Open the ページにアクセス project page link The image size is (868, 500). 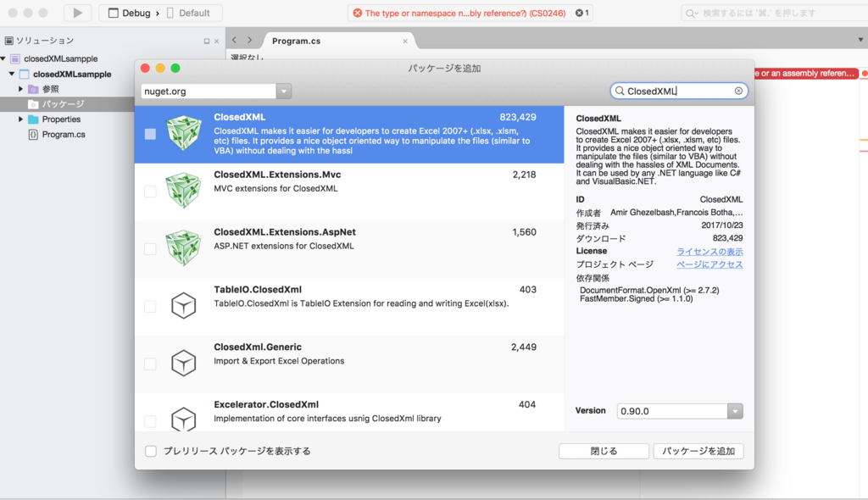709,264
